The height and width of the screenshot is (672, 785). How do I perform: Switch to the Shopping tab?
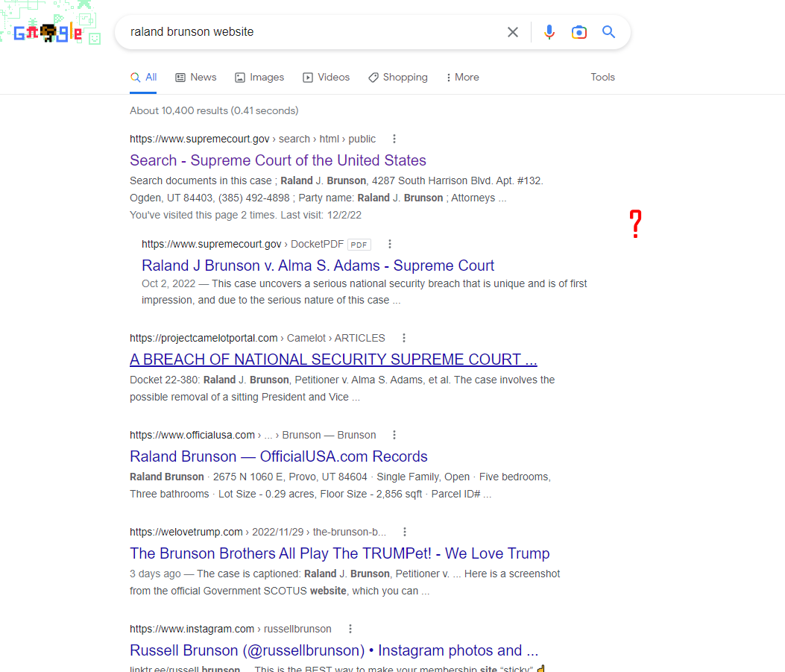pyautogui.click(x=398, y=77)
